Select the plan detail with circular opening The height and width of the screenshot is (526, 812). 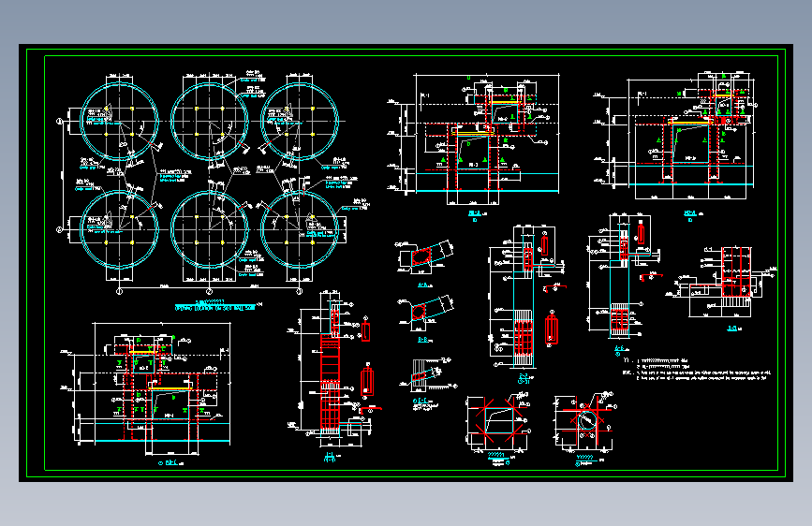point(584,422)
